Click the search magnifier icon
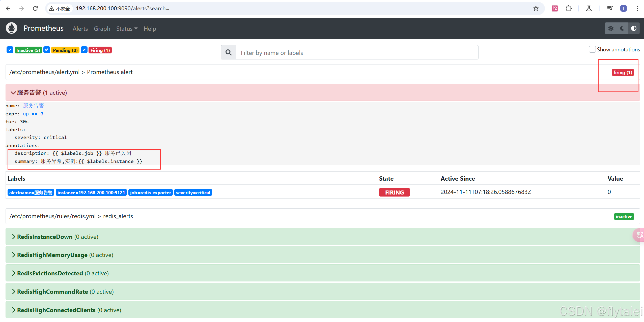 pyautogui.click(x=228, y=52)
